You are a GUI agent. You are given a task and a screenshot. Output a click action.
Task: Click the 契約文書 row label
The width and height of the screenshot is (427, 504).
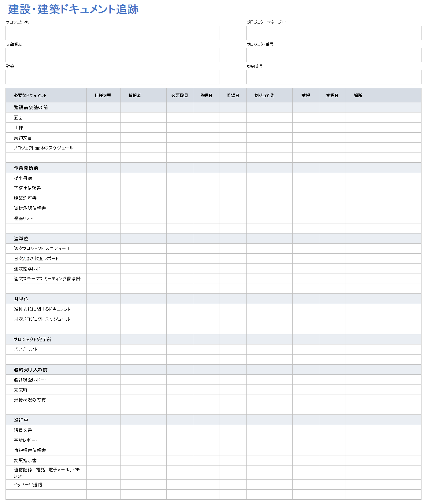(x=23, y=138)
